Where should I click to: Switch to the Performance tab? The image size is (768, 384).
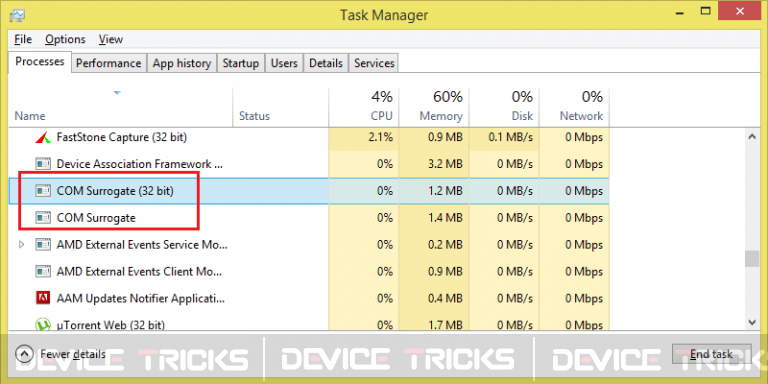tap(109, 63)
